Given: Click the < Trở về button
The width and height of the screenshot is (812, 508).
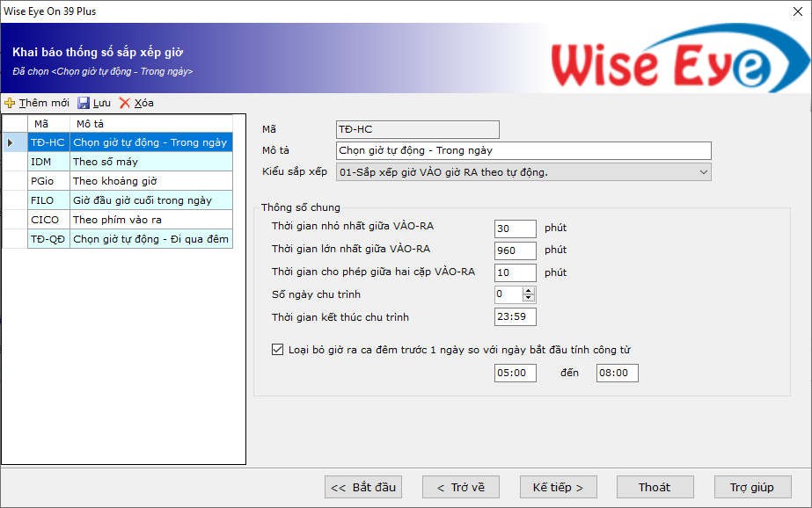Looking at the screenshot, I should click(461, 487).
